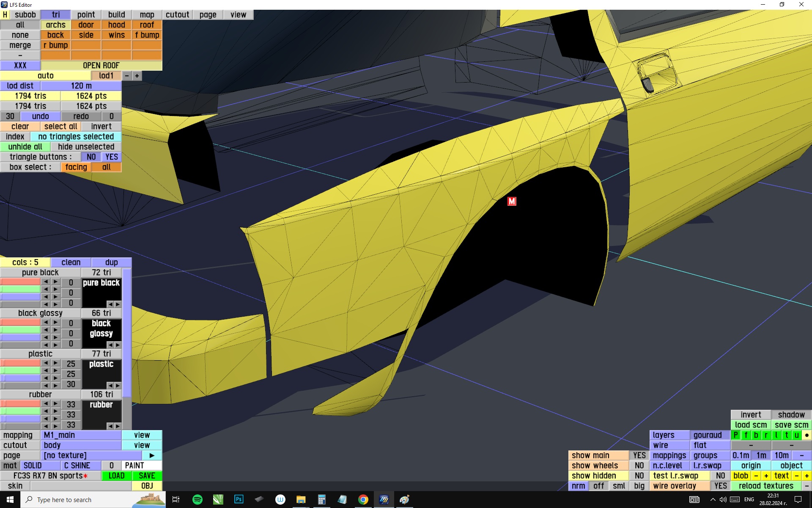
Task: Toggle show wheels NO button
Action: pos(639,466)
